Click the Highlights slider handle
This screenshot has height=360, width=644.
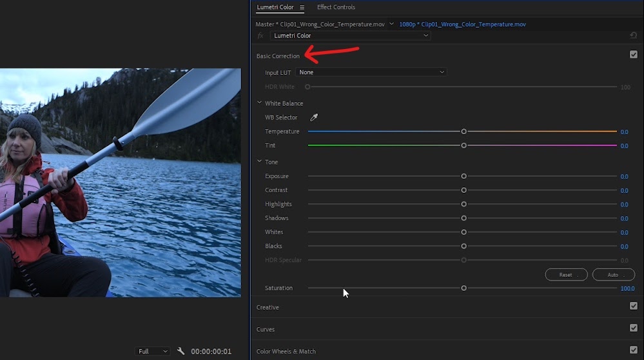tap(463, 205)
